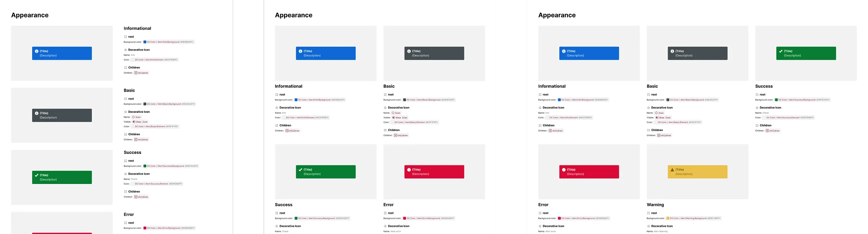This screenshot has width=868, height=234.
Task: Click the green background swatch under Success in the left panel
Action: click(145, 166)
